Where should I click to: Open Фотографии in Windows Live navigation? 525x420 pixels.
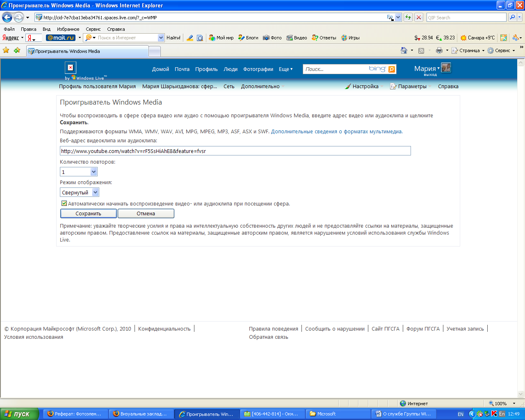(x=258, y=69)
